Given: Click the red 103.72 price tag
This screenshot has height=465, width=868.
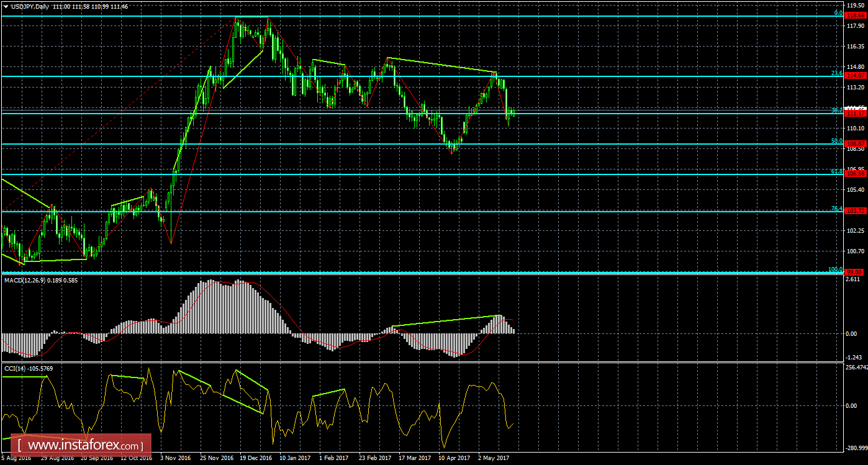Looking at the screenshot, I should coord(856,211).
